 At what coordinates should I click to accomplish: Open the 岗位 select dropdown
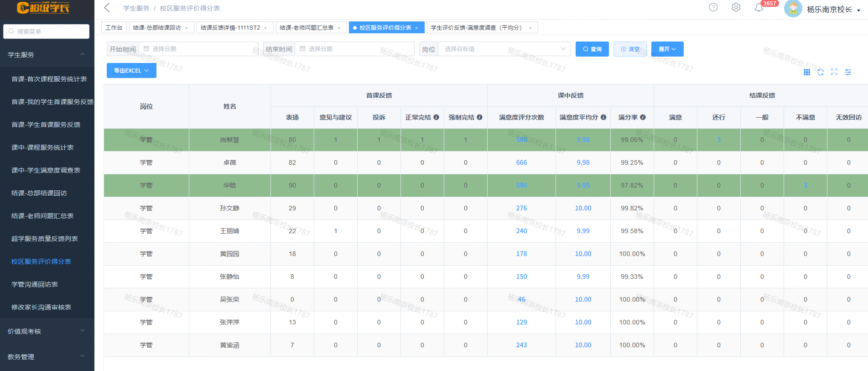[504, 49]
